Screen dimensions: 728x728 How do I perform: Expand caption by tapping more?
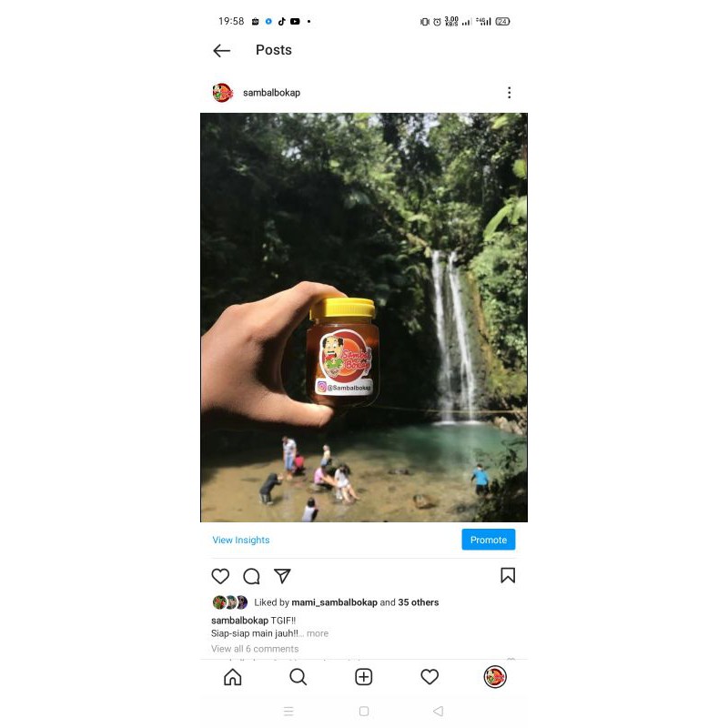[x=317, y=633]
